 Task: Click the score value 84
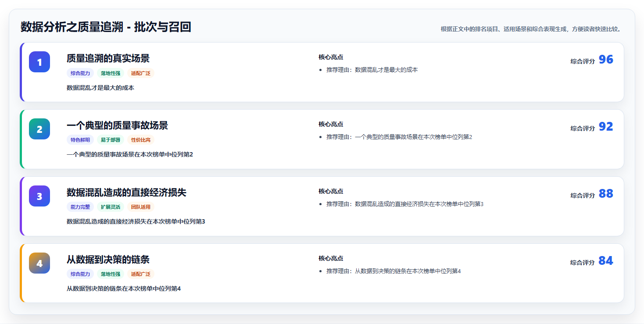point(606,261)
